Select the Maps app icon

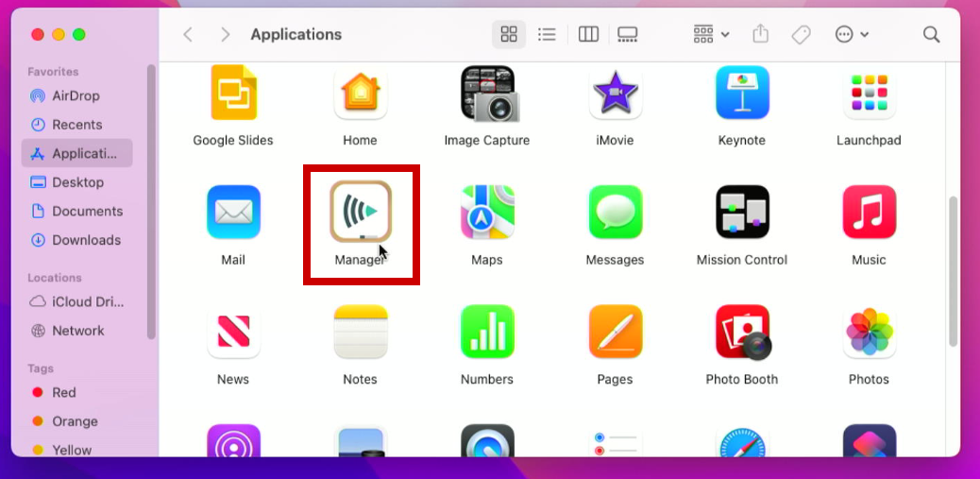coord(487,212)
